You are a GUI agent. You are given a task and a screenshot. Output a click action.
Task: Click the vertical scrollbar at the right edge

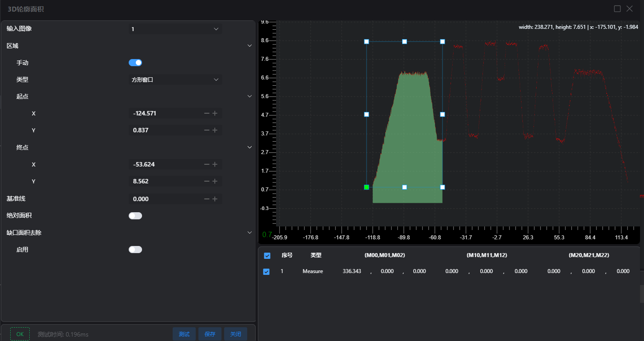[x=642, y=294]
